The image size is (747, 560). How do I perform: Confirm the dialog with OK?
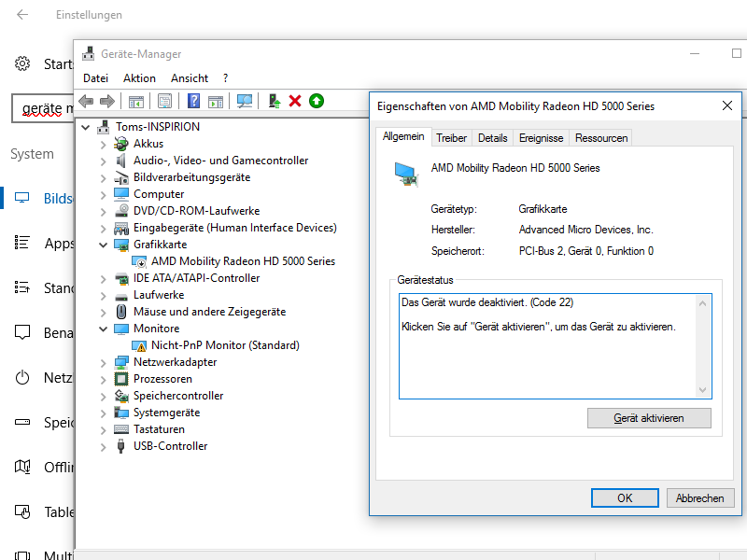coord(625,498)
